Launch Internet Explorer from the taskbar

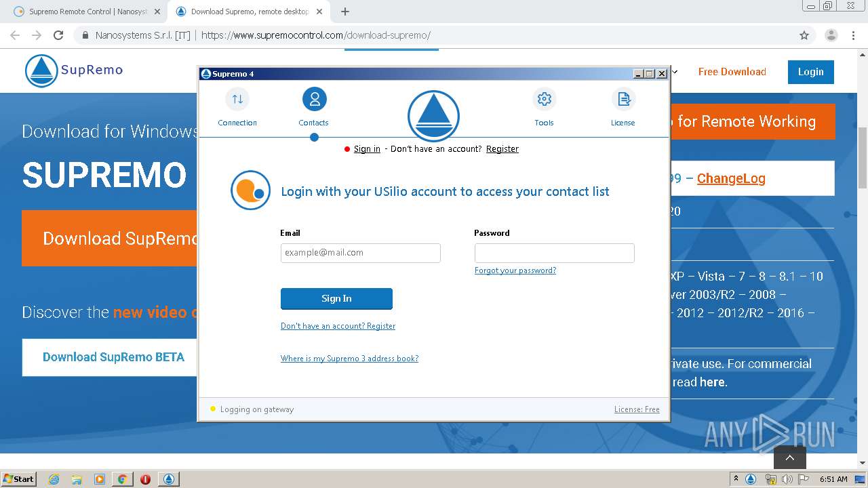(x=54, y=479)
